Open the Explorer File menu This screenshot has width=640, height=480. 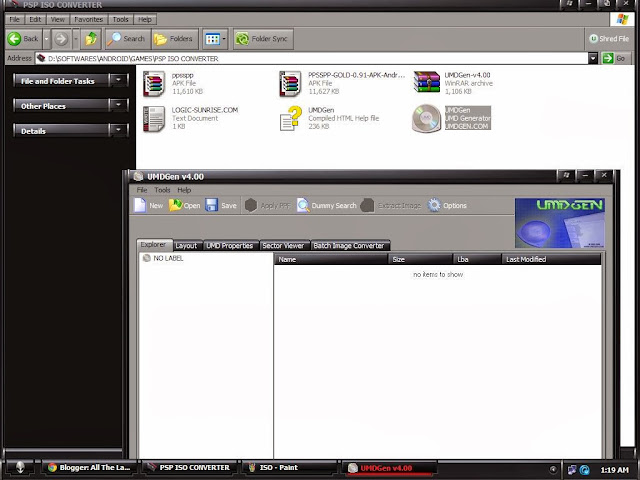[14, 19]
